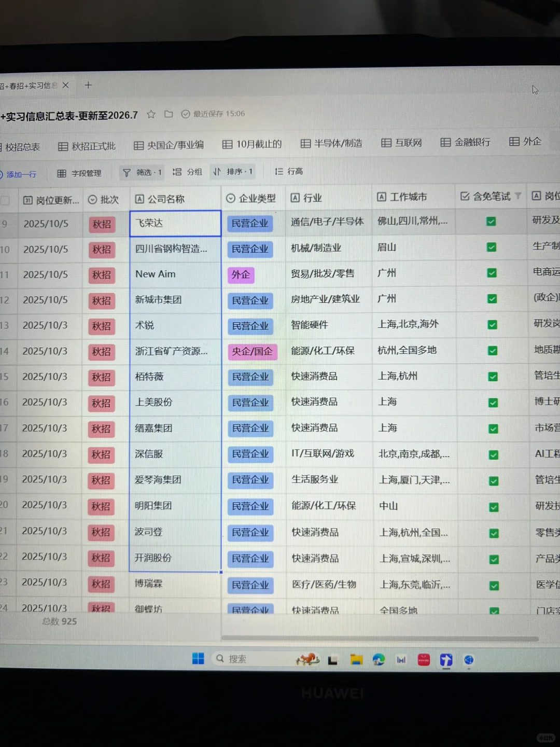Toggle 含免笔试 checkbox for 上美股份 row
Screen dimensions: 560x747
(493, 403)
